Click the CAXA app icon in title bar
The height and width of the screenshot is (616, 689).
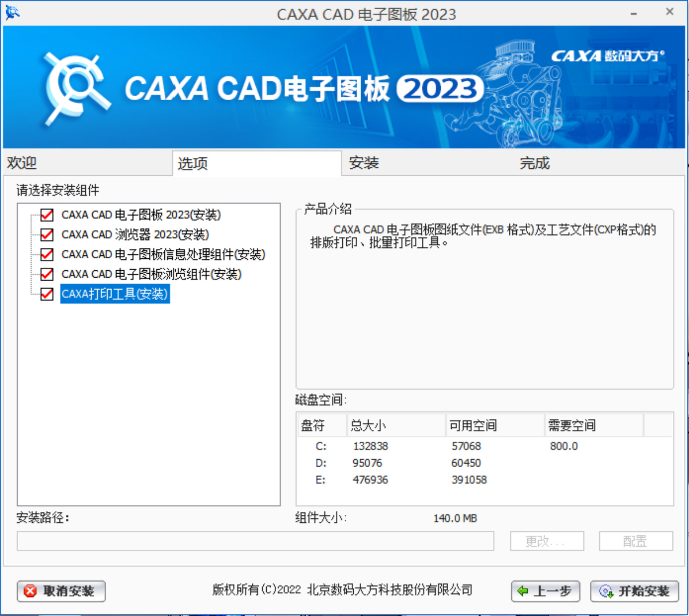tap(12, 13)
